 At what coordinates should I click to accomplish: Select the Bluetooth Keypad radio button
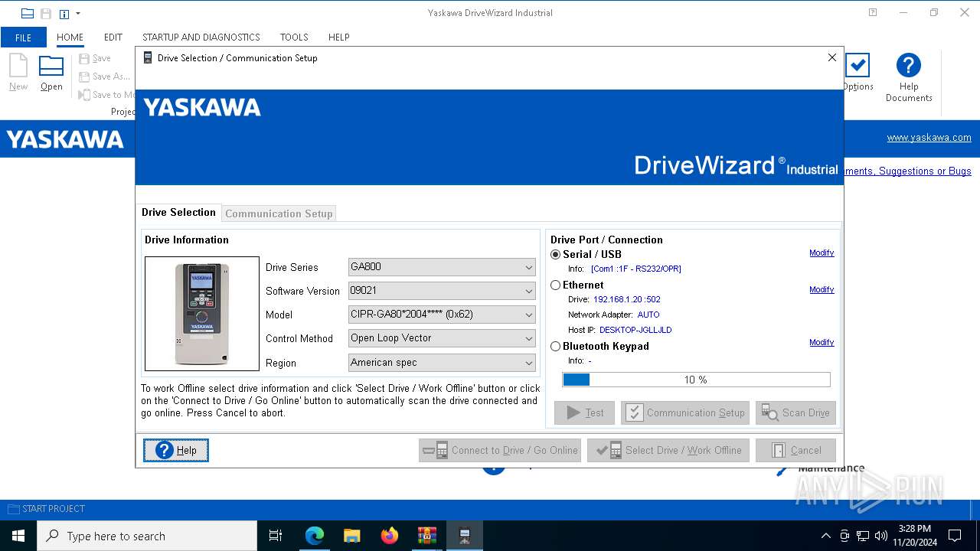(x=556, y=346)
